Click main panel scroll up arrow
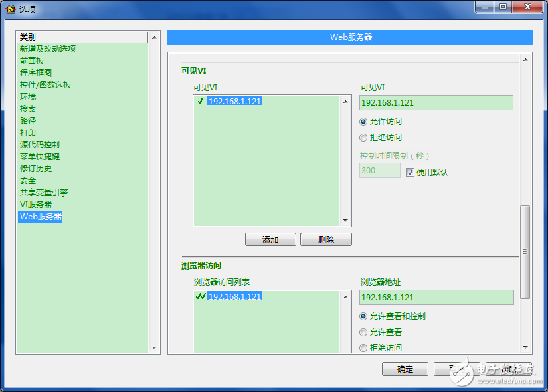 point(525,60)
